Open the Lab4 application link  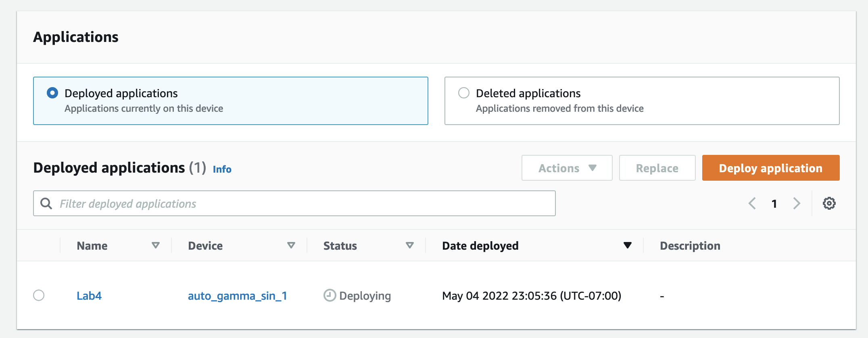point(89,296)
